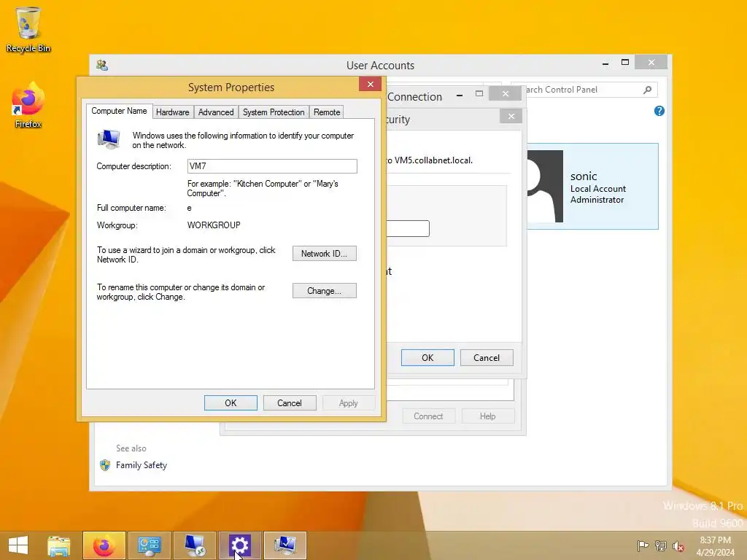Click Connect in Remote Desktop Connection
Viewport: 747px width, 560px height.
coord(428,416)
